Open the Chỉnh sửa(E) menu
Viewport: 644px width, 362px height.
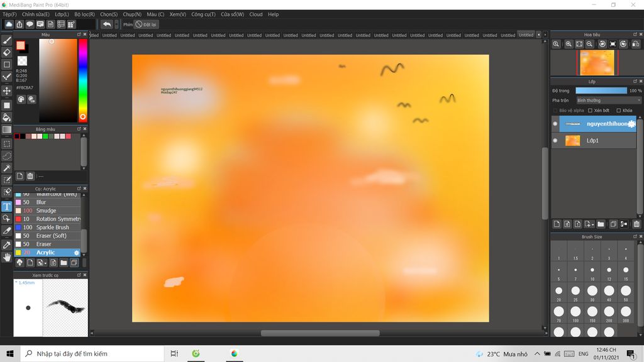coord(36,14)
